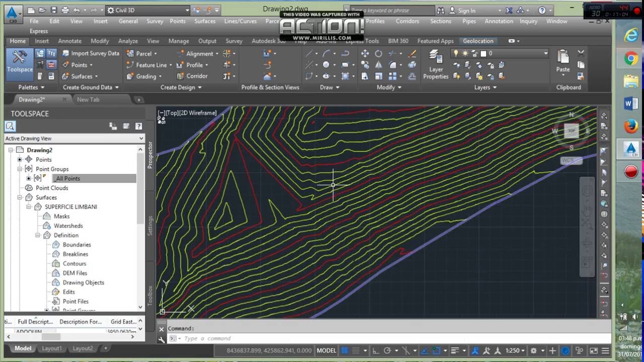
Task: Click the Settings side tab in Toolspace
Action: coord(150,226)
